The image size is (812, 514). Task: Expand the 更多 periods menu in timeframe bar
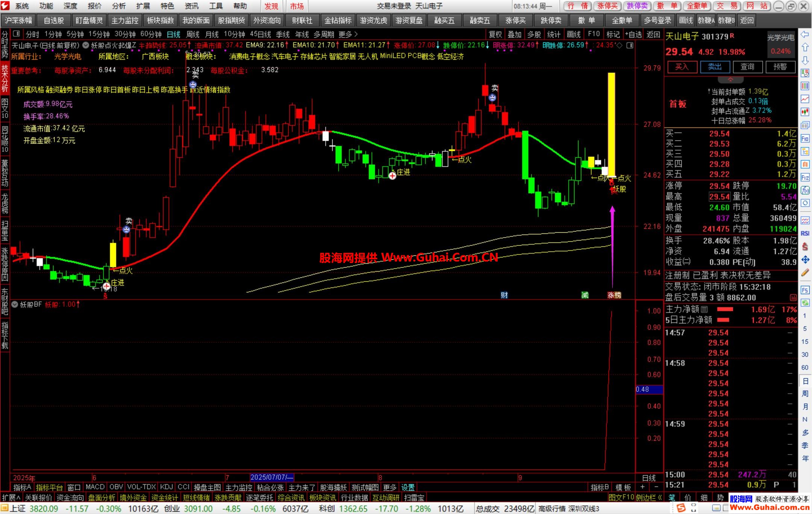pyautogui.click(x=348, y=35)
